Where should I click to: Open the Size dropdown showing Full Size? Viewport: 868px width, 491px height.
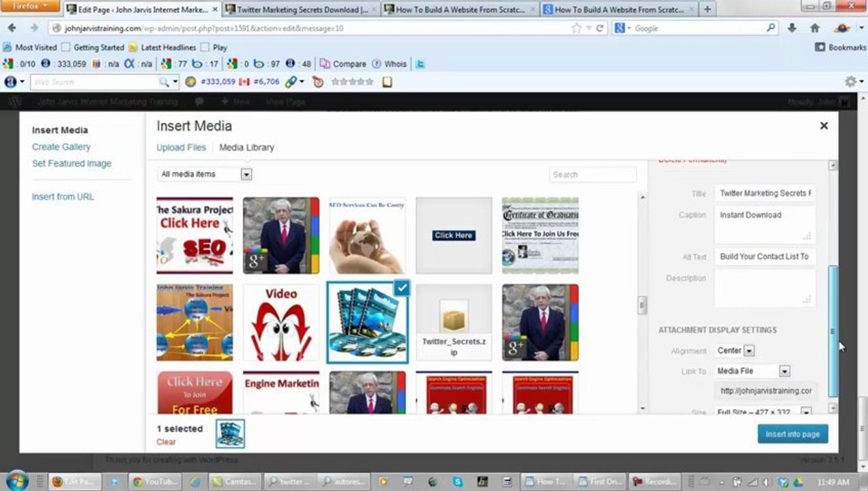coord(763,412)
